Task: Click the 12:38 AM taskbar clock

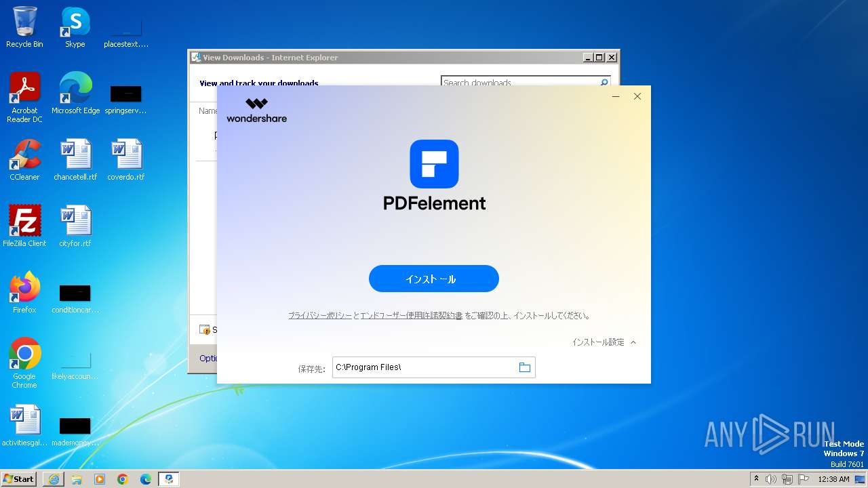Action: point(833,479)
